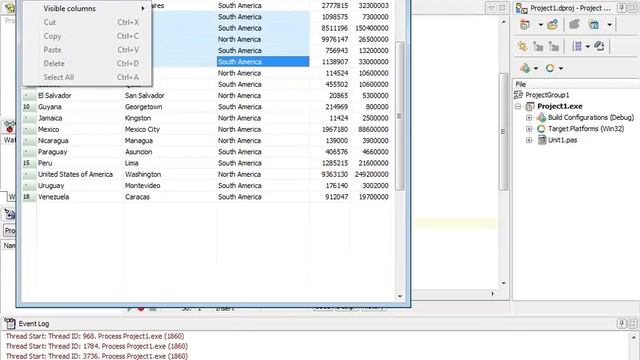The width and height of the screenshot is (640, 360).
Task: Select Build Configurations (Debug) item
Action: (x=591, y=118)
